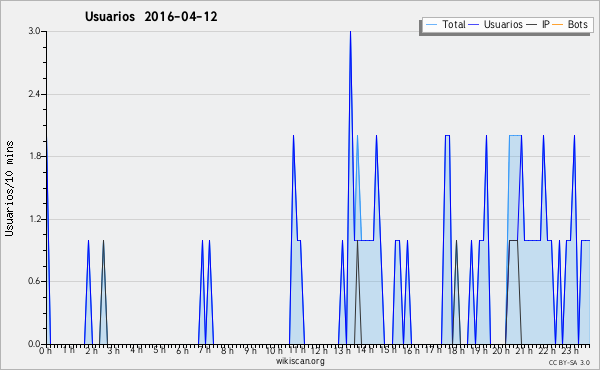Image resolution: width=600 pixels, height=370 pixels.
Task: Click the orange Bots legend line swatch
Action: [x=558, y=25]
